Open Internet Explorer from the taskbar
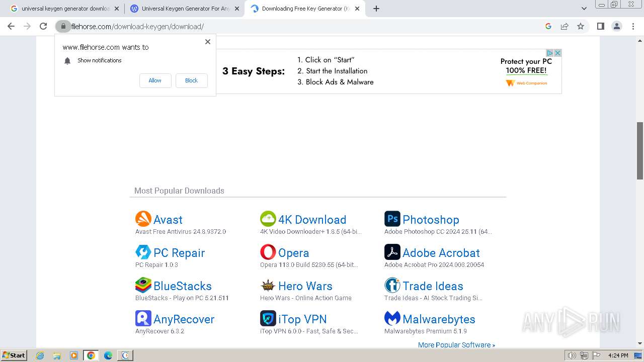 [x=40, y=355]
